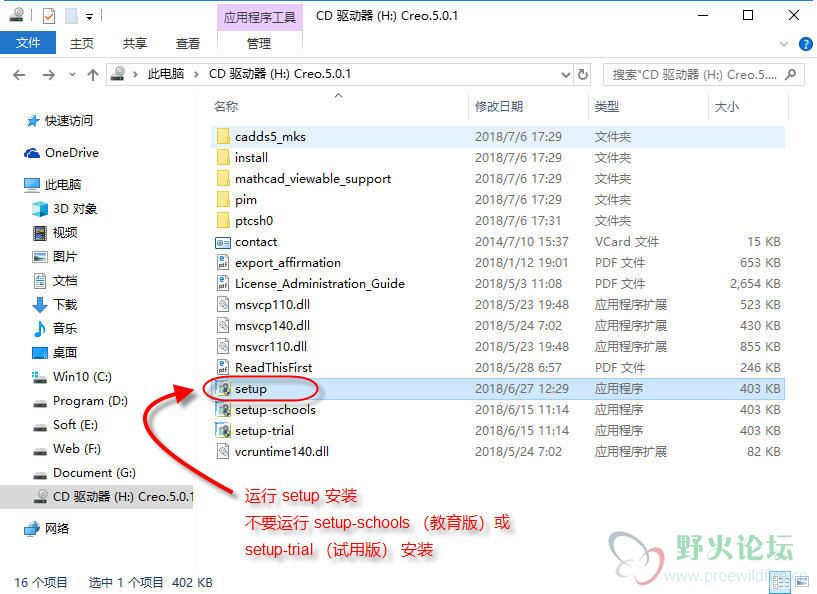Select the setup-schools application icon
Screen dimensions: 817x594
pos(224,410)
